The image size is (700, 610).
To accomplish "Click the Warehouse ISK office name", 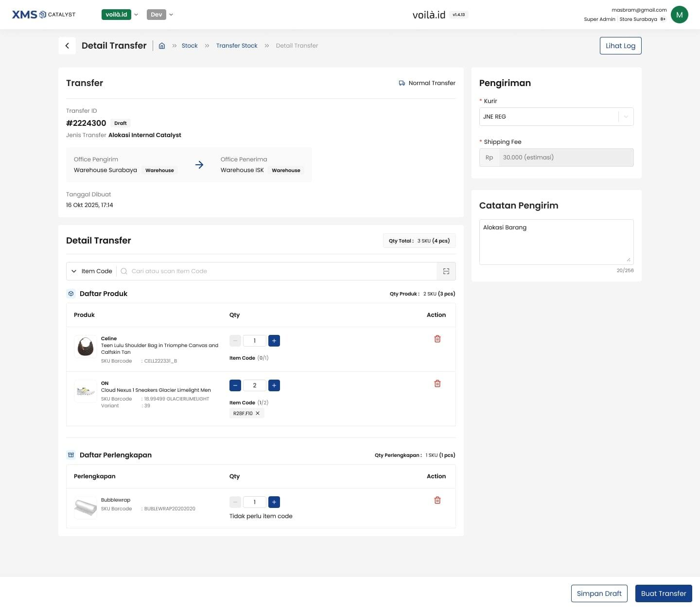I will tap(242, 170).
